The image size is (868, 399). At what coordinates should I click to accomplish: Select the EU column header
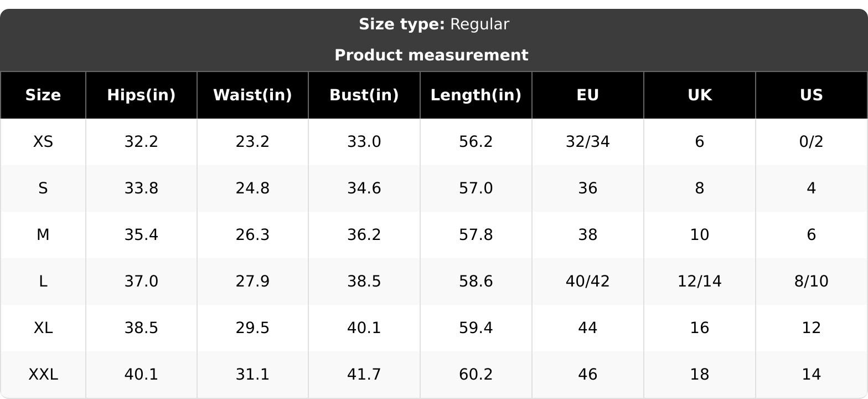pos(588,95)
